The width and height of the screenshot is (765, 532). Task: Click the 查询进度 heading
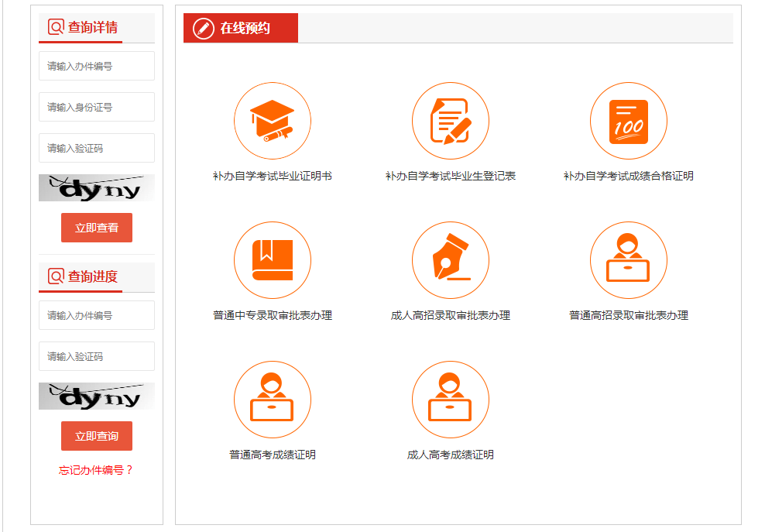pos(93,276)
